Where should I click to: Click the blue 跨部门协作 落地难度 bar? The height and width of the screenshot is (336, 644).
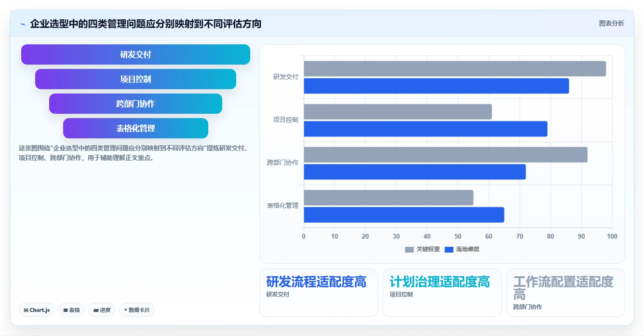[x=415, y=172]
